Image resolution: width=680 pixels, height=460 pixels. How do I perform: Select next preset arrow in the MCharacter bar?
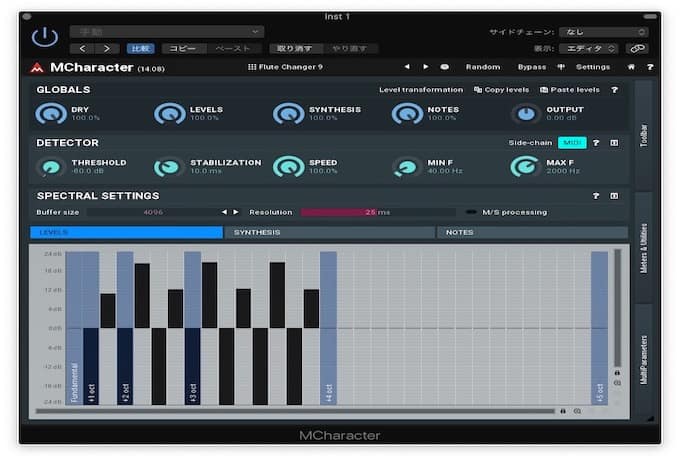pyautogui.click(x=425, y=67)
